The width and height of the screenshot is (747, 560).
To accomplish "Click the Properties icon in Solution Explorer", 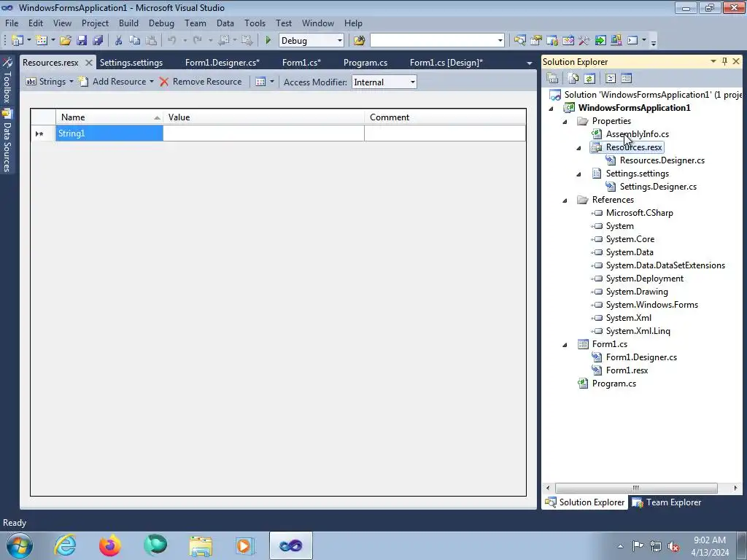I will tap(553, 78).
